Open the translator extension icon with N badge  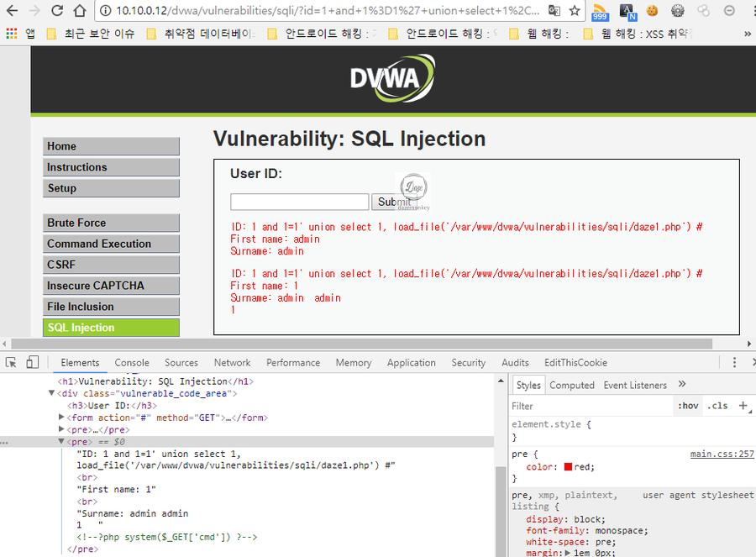pos(627,12)
